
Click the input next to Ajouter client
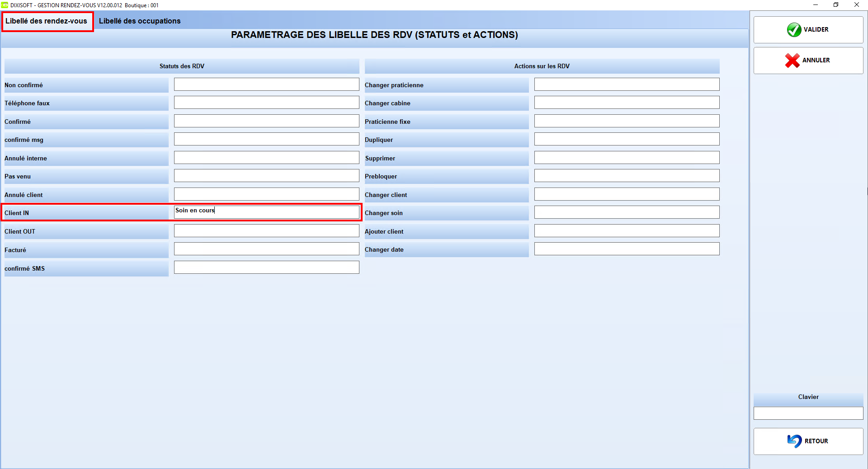(x=627, y=230)
